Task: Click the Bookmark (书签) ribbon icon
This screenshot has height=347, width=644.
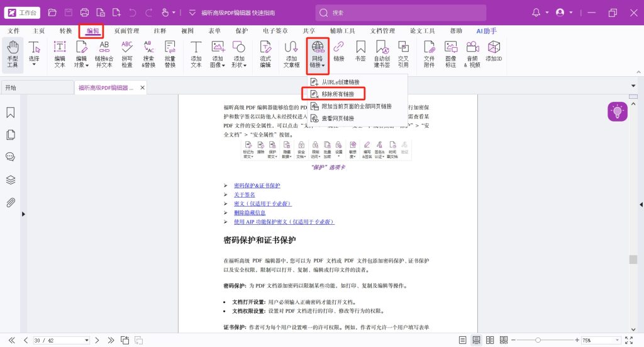Action: [x=360, y=50]
